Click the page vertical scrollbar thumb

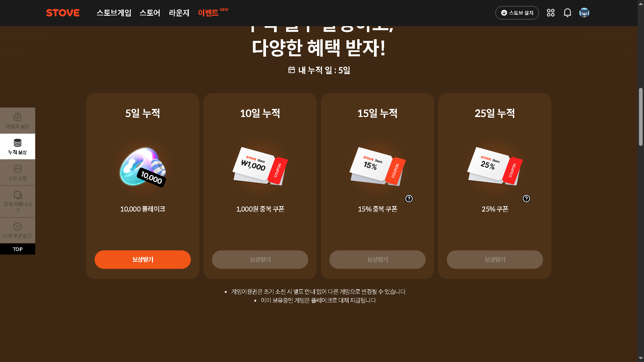click(641, 117)
